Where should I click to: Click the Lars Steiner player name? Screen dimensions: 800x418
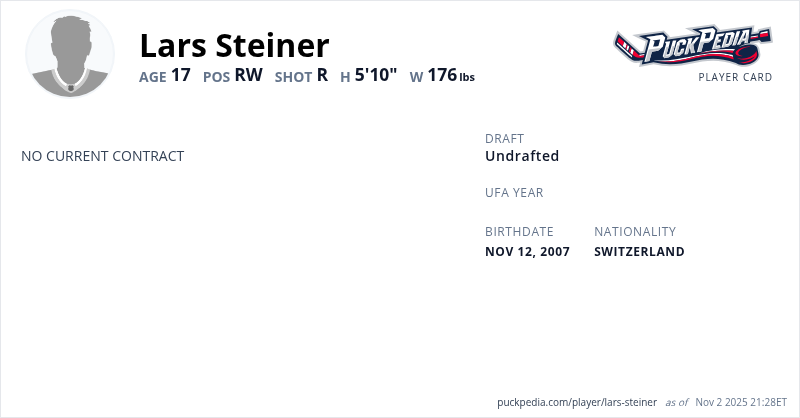(x=234, y=45)
